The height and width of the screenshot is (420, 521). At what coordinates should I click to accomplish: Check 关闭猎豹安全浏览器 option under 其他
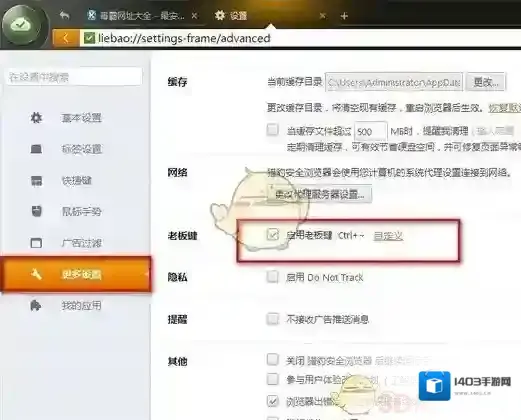[x=272, y=359]
